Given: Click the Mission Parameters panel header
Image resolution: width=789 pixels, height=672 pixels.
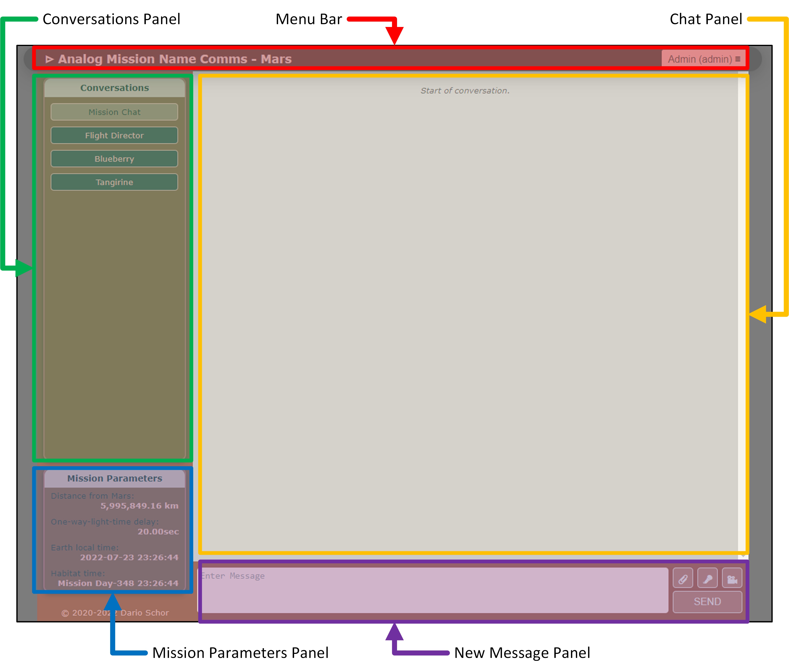Looking at the screenshot, I should tap(115, 478).
